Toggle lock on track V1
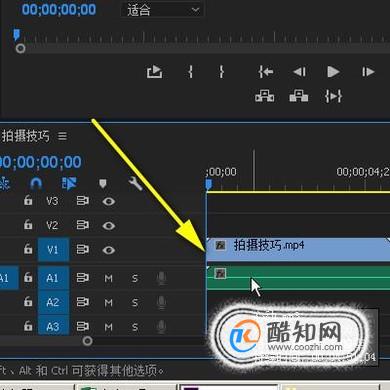Screen dimensions: 390x390 pos(28,249)
